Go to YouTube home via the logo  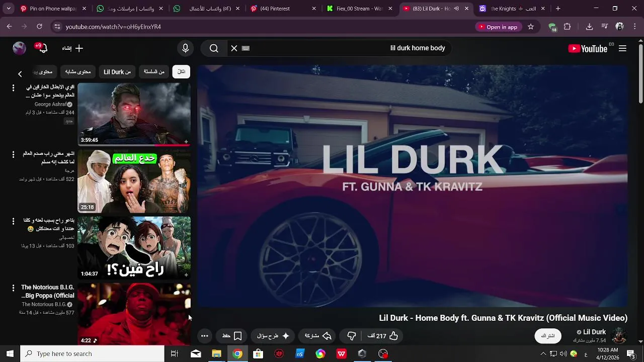pyautogui.click(x=588, y=48)
